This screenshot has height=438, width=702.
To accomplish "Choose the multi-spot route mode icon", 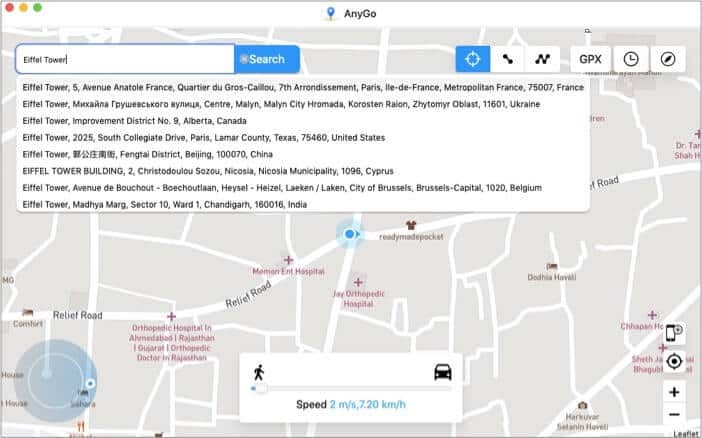I will pos(543,59).
